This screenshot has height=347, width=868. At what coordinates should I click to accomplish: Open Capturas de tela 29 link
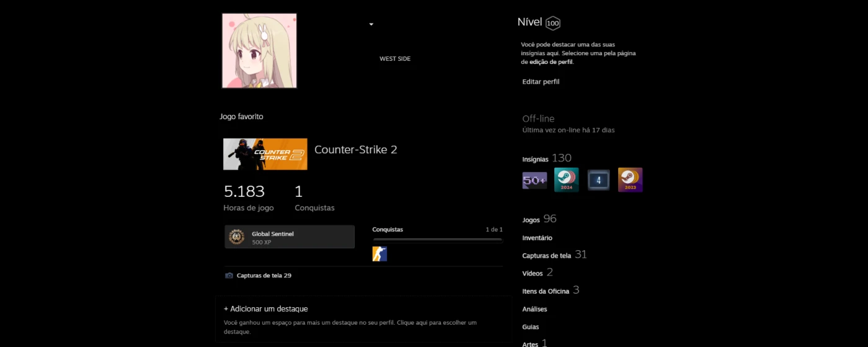264,275
